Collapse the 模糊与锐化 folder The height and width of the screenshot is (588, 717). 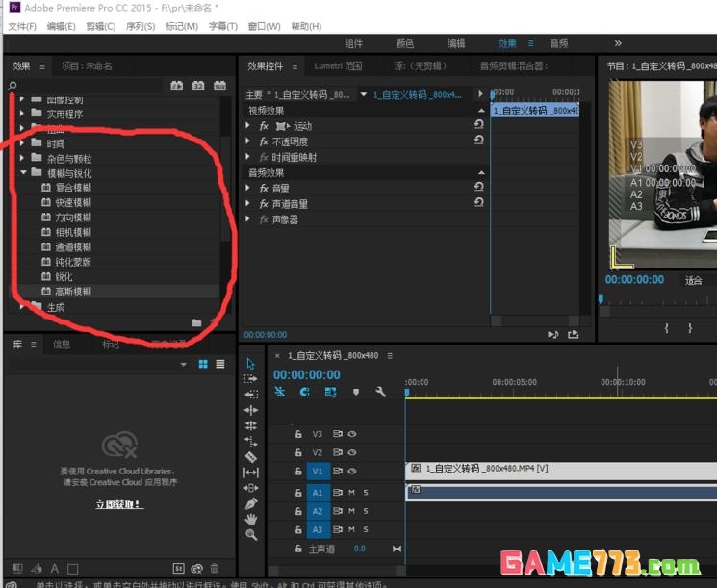pos(23,173)
